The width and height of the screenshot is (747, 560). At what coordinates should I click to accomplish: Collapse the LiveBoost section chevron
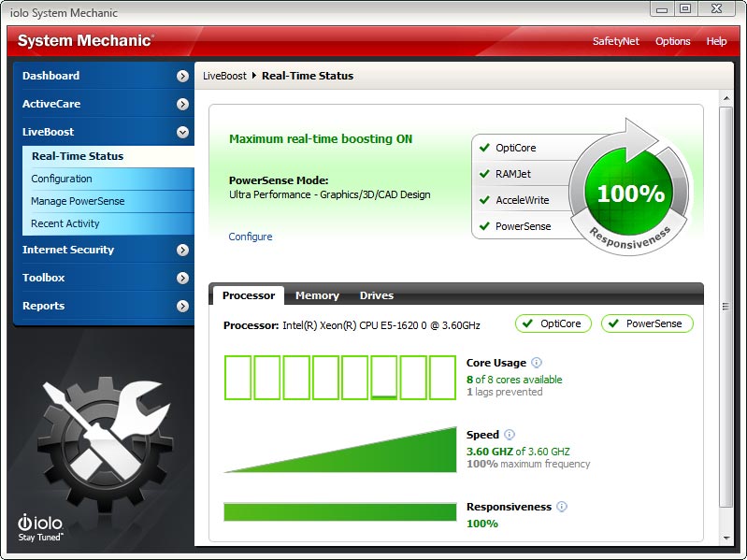point(182,132)
